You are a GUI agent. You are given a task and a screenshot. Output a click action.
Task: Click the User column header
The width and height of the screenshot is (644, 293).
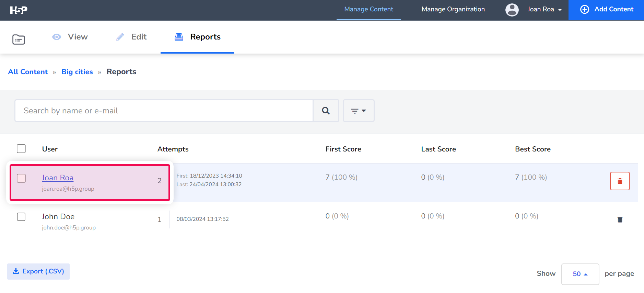[50, 149]
